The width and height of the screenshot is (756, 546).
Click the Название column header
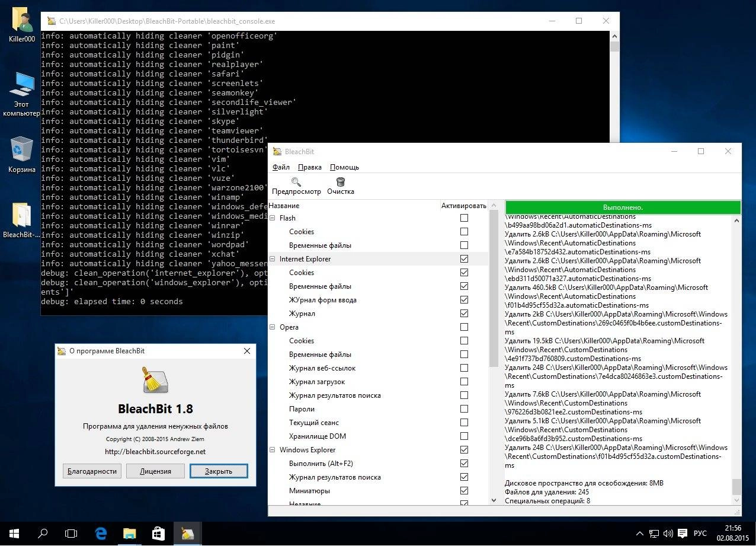354,206
